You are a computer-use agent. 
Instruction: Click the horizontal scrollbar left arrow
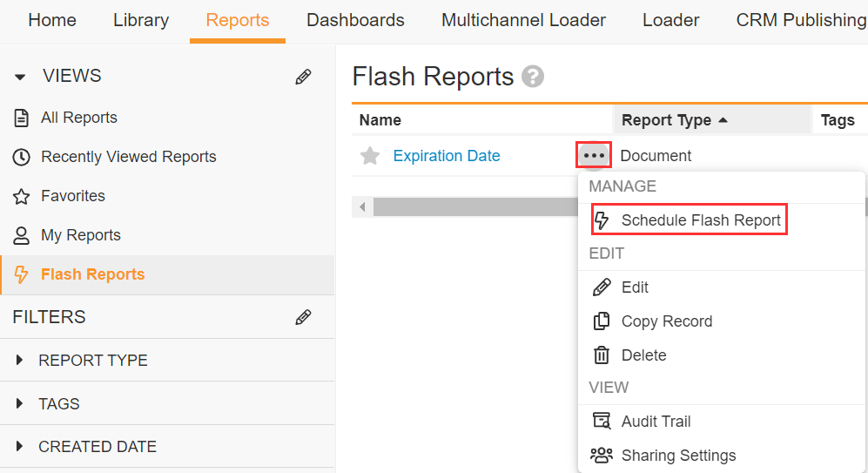(362, 207)
